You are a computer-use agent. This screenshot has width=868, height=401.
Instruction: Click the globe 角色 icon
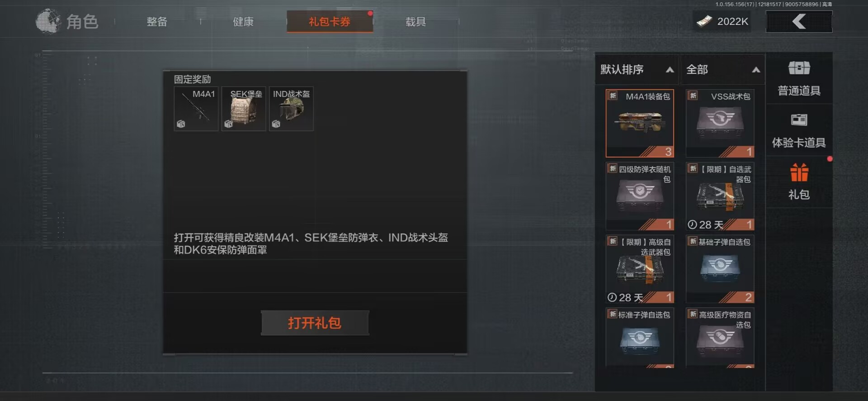pyautogui.click(x=48, y=21)
